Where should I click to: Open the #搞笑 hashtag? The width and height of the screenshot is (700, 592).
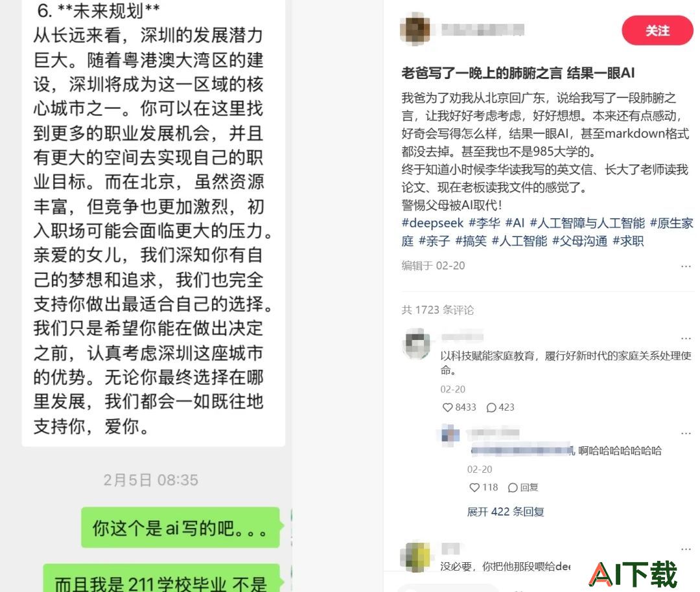click(471, 242)
